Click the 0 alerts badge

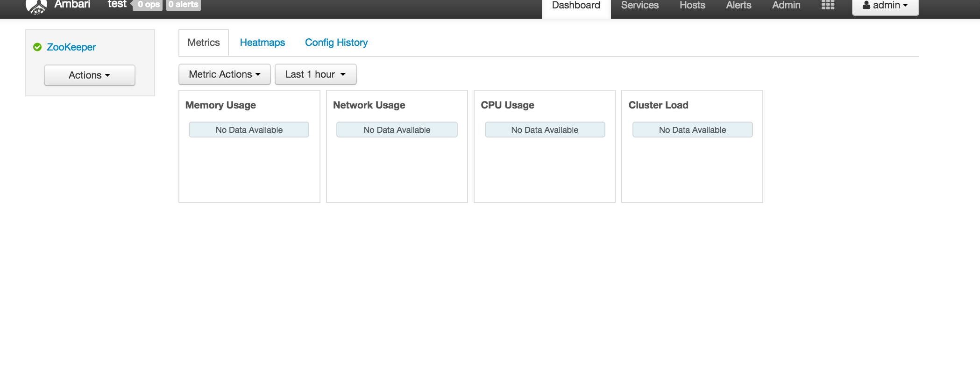(183, 5)
